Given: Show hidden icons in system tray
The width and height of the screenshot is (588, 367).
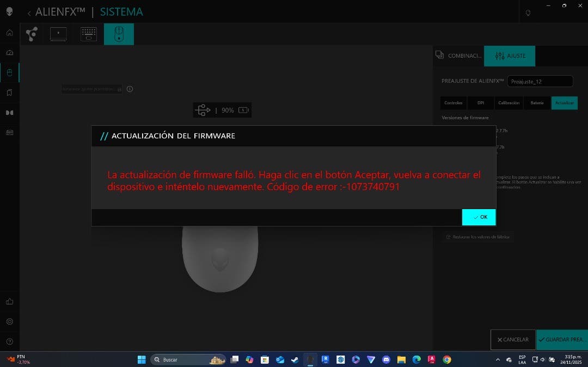Looking at the screenshot, I should click(497, 359).
